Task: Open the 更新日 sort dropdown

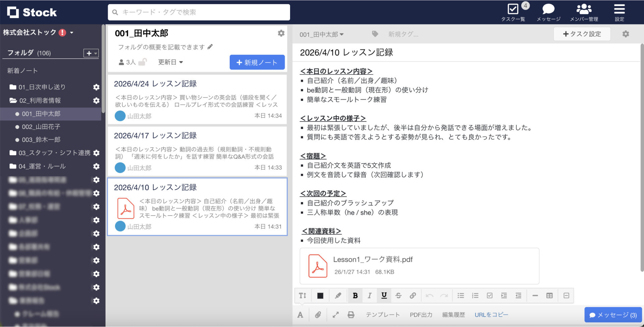Action: [170, 62]
